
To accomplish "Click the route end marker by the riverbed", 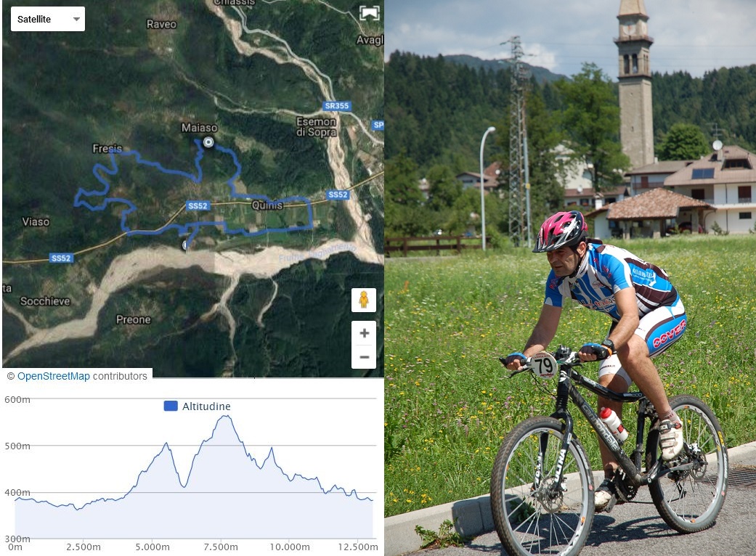I will [x=185, y=245].
